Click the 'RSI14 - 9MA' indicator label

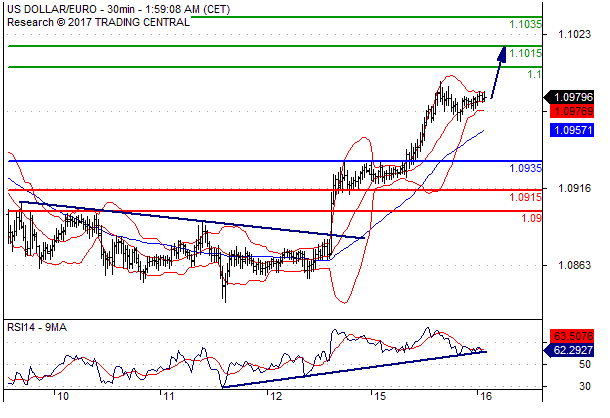(x=37, y=328)
